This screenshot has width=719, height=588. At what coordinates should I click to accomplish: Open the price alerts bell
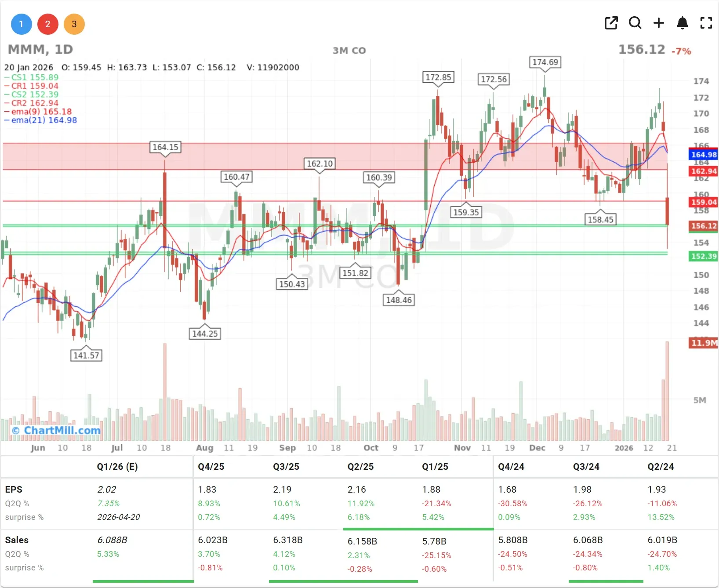[x=682, y=23]
